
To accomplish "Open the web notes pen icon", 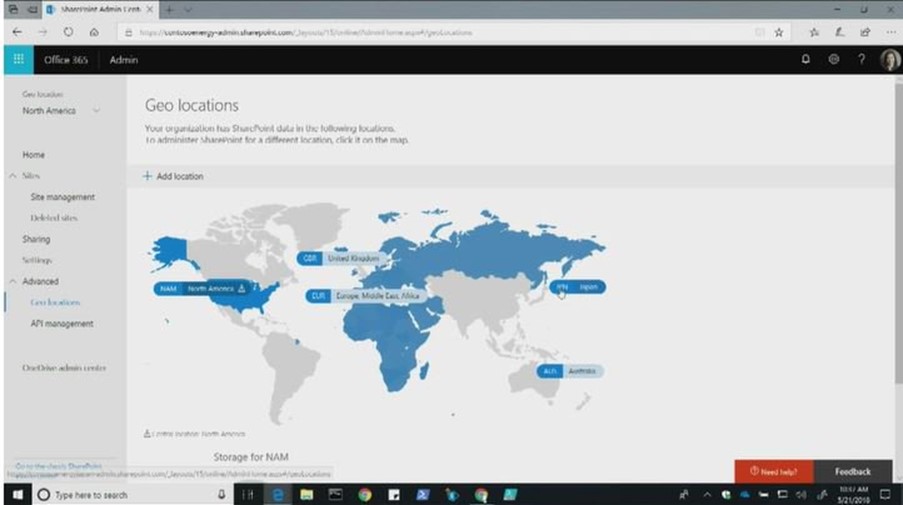I will tap(840, 33).
